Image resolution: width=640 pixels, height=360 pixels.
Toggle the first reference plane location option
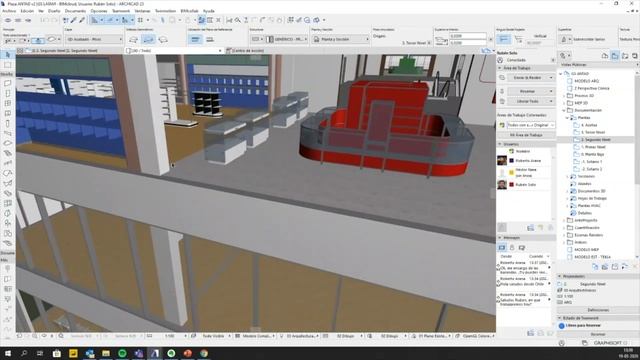click(x=196, y=39)
